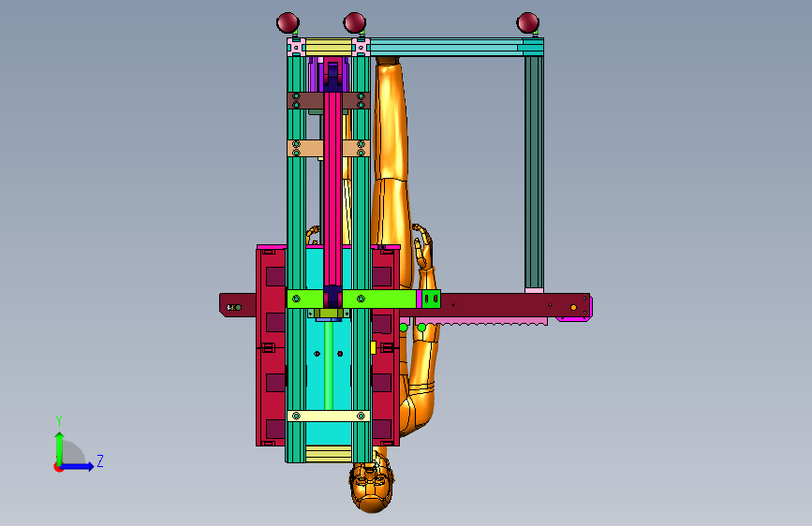The width and height of the screenshot is (812, 526).
Task: Select the pink toothed rack under the arm
Action: pyautogui.click(x=481, y=322)
